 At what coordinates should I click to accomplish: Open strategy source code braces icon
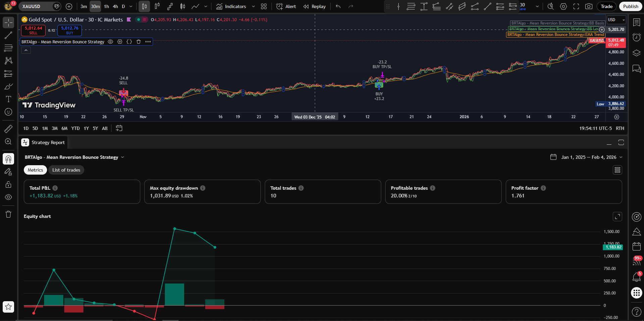pyautogui.click(x=129, y=42)
